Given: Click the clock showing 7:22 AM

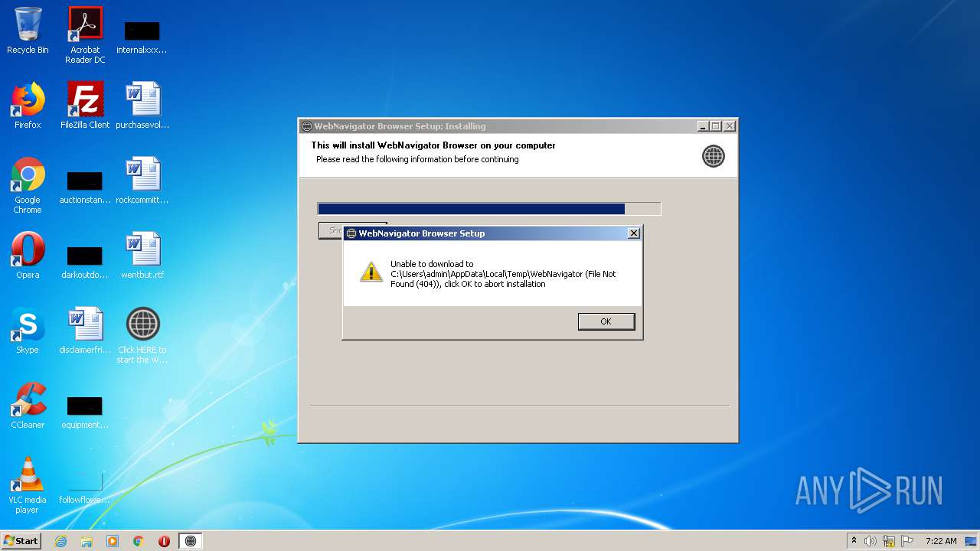Looking at the screenshot, I should pos(941,541).
